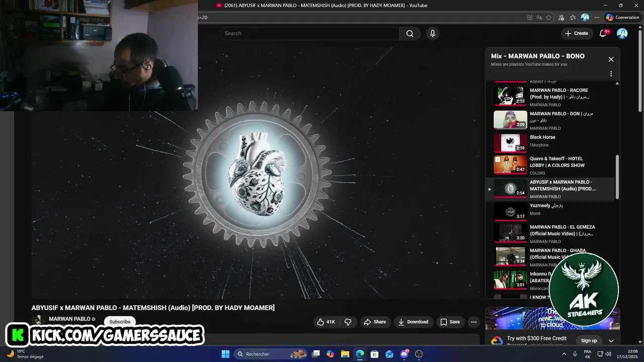Screen dimensions: 644x362
Task: Open OBS Studio from the taskbar
Action: [x=419, y=354]
